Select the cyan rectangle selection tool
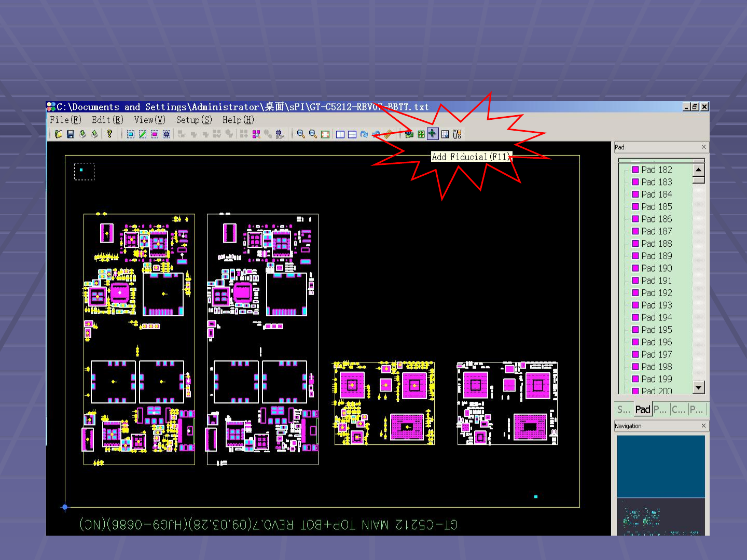The height and width of the screenshot is (560, 747). pyautogui.click(x=131, y=134)
